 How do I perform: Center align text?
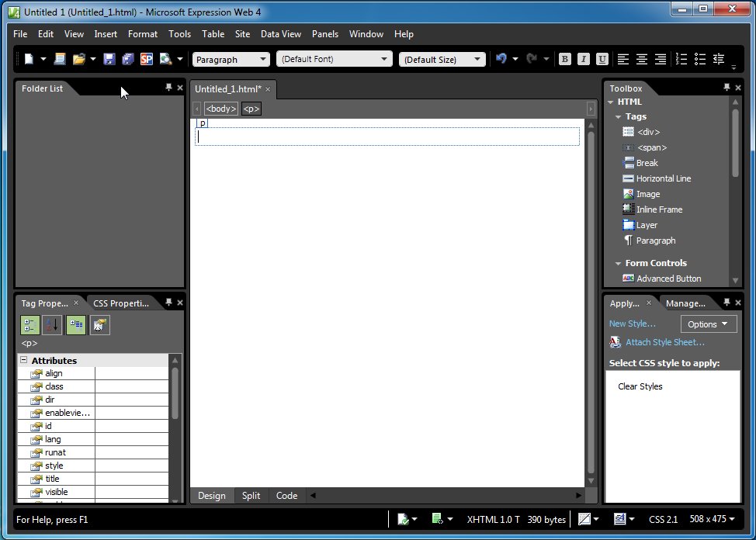(642, 59)
